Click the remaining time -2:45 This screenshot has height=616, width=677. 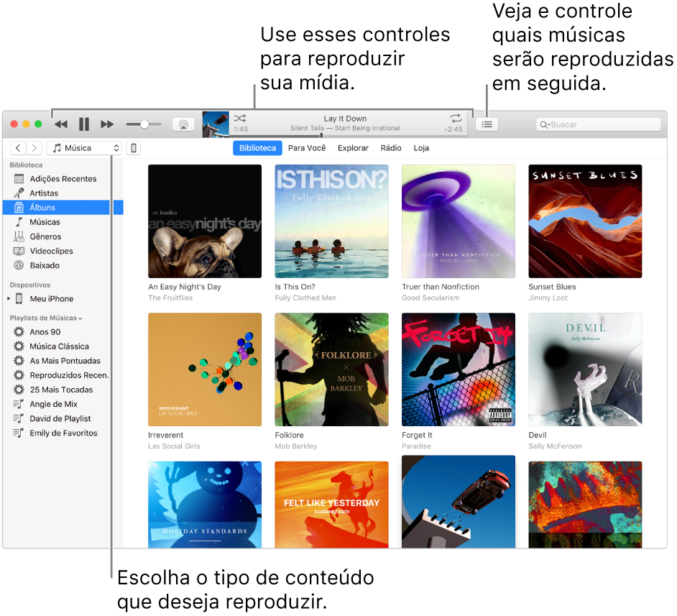(453, 129)
